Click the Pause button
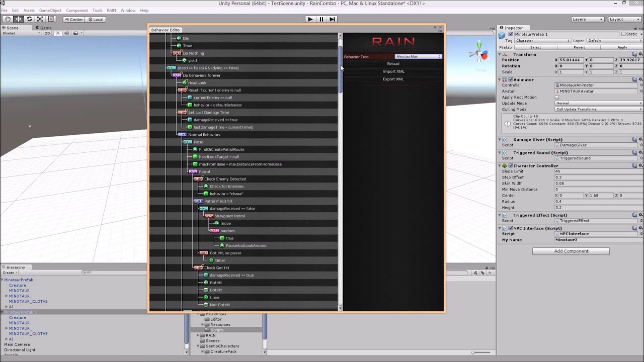This screenshot has width=644, height=362. coord(321,19)
